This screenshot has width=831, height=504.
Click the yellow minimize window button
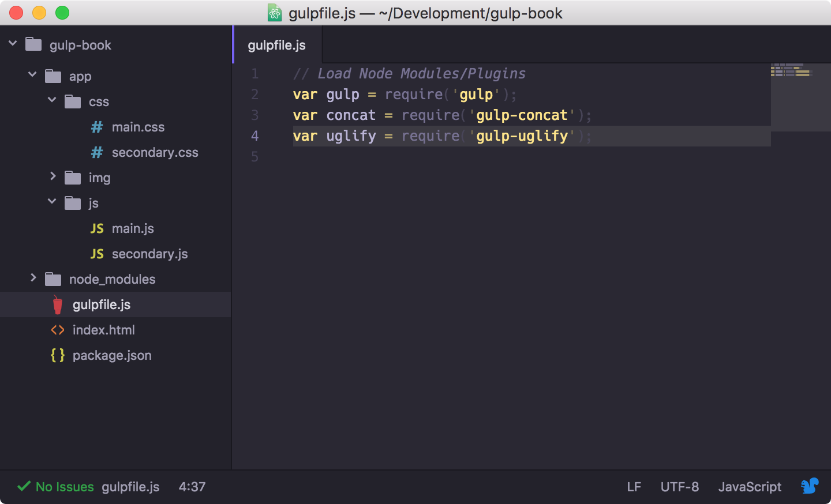click(39, 13)
